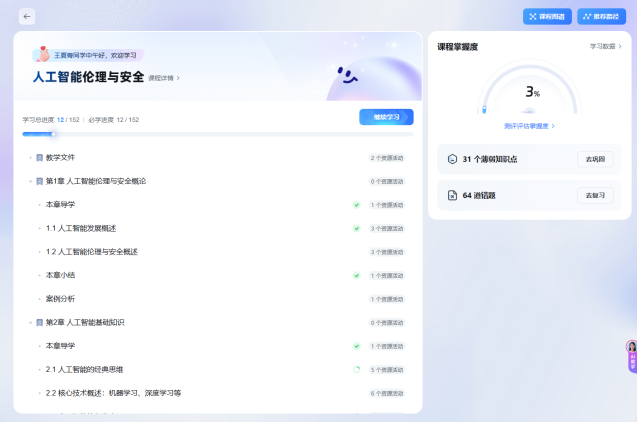The width and height of the screenshot is (637, 422).
Task: Select the 第2章 人工智能基础知识 title
Action: tap(85, 322)
